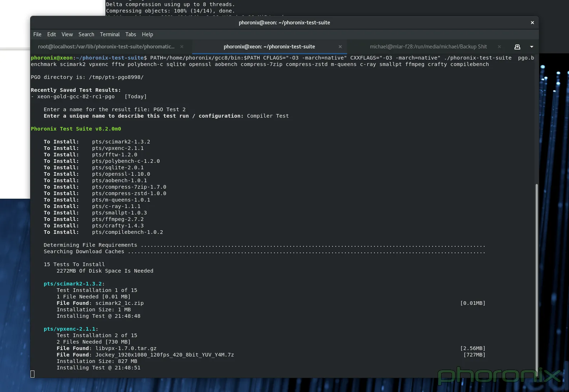Image resolution: width=569 pixels, height=392 pixels.
Task: Click the 'pts/scimark2-1.3.2:' heading
Action: pyautogui.click(x=74, y=284)
